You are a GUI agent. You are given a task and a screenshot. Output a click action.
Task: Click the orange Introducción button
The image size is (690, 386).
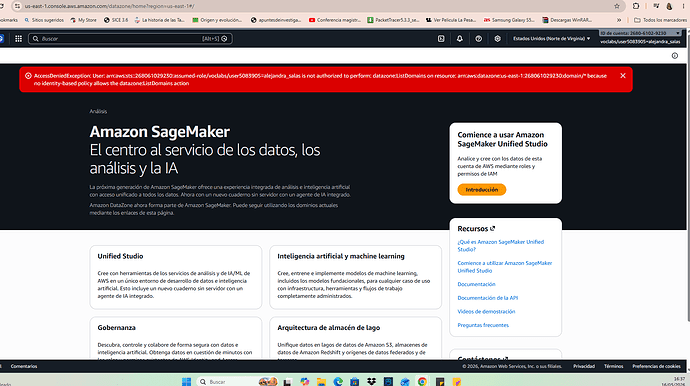tap(482, 190)
